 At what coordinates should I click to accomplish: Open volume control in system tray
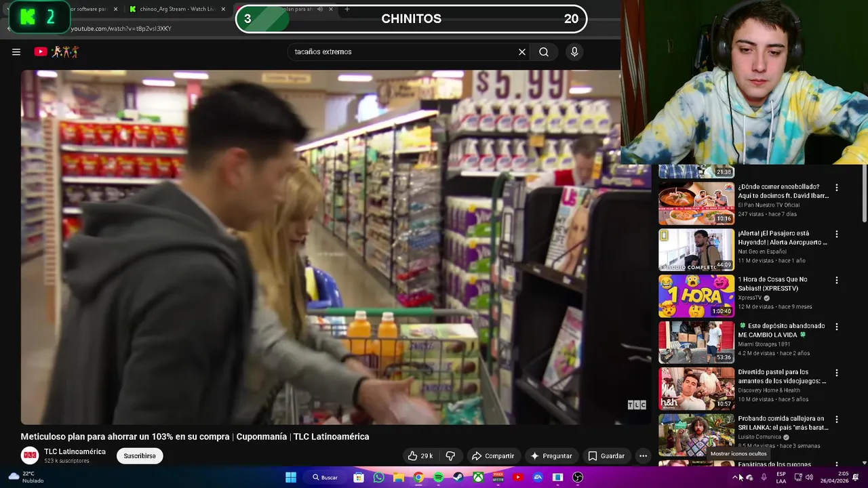809,477
